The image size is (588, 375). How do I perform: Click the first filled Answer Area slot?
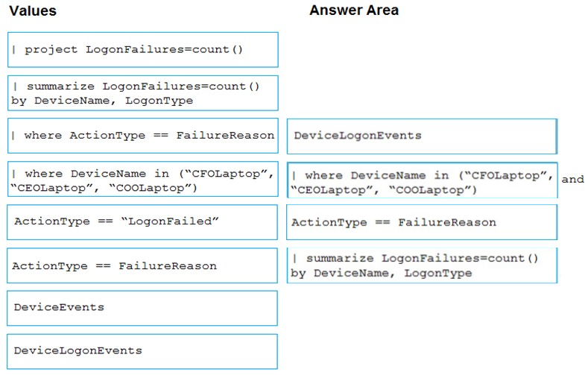tap(422, 136)
